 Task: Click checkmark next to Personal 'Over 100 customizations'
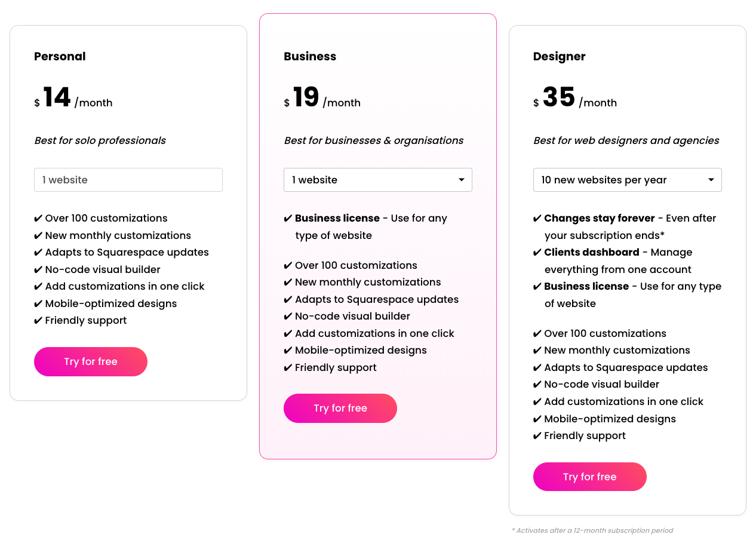(x=38, y=219)
